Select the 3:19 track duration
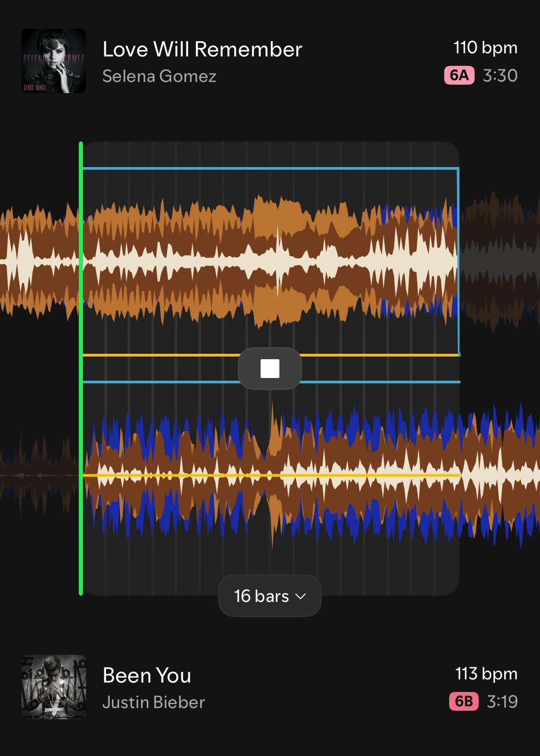 coord(502,701)
